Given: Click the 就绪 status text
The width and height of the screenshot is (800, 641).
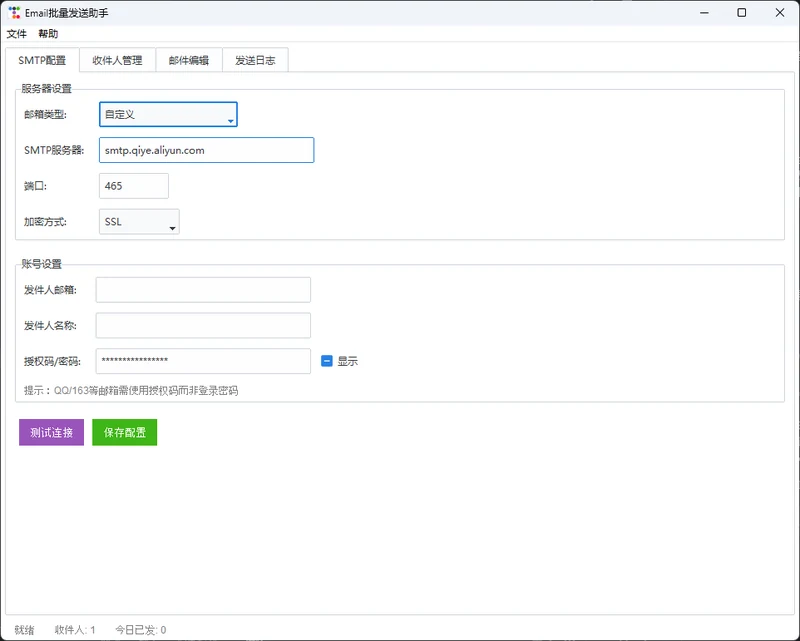Looking at the screenshot, I should tap(24, 630).
